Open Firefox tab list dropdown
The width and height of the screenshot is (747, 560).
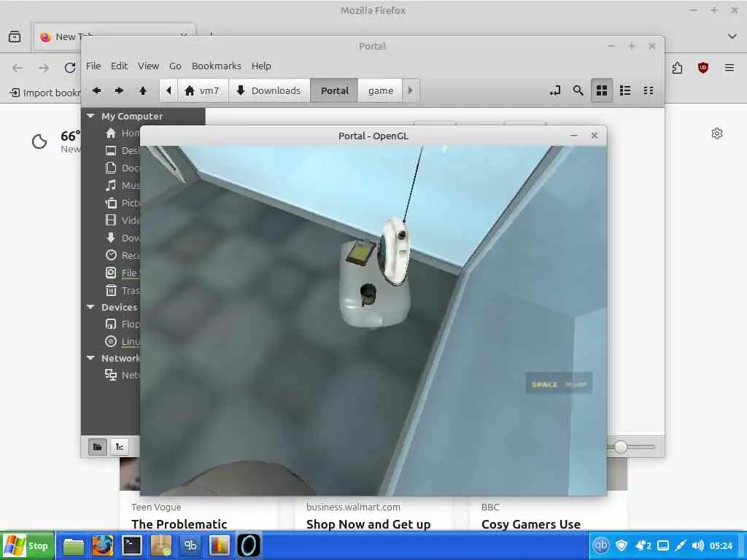pyautogui.click(x=732, y=36)
